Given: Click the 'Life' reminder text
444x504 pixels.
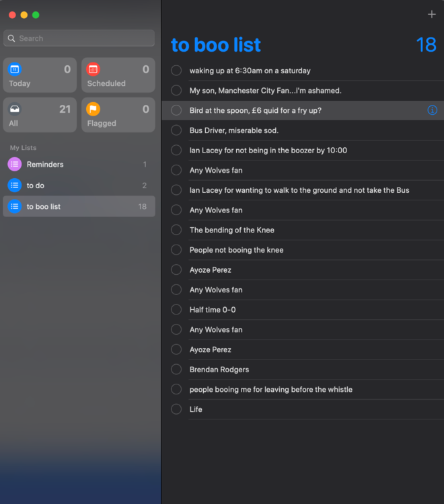Looking at the screenshot, I should pos(196,409).
